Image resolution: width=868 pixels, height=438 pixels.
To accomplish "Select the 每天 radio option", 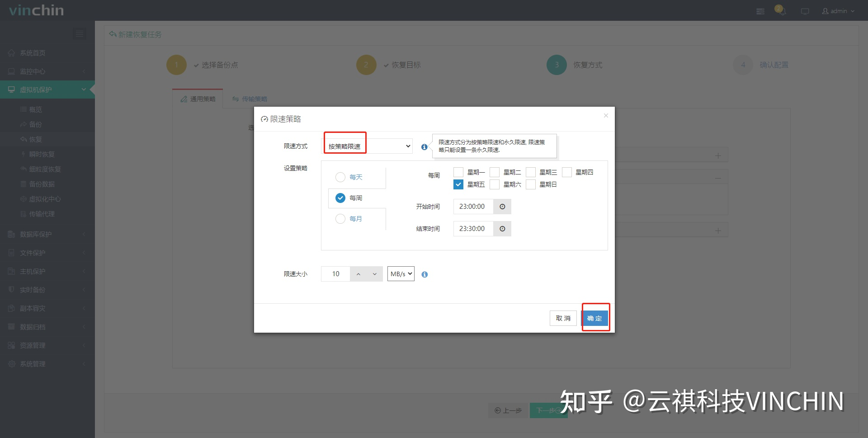I will (340, 177).
